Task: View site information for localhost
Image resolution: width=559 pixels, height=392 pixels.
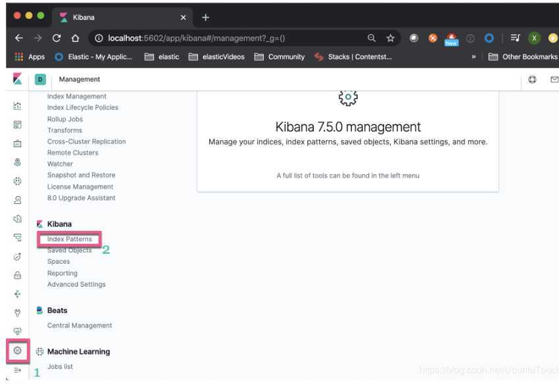Action: [x=99, y=38]
